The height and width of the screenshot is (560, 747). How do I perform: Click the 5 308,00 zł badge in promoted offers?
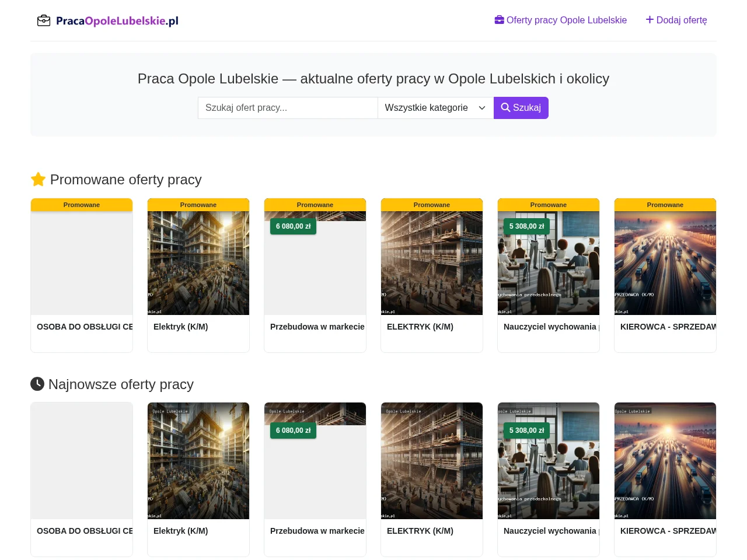tap(526, 226)
